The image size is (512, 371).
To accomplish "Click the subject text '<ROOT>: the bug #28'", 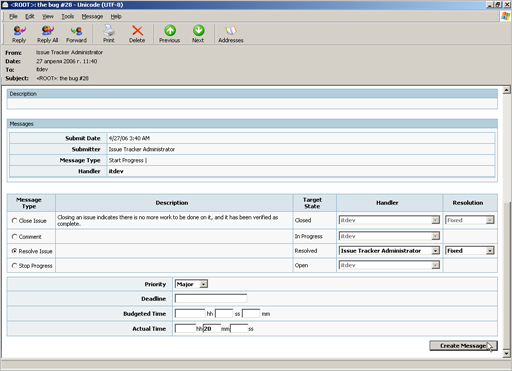I will point(62,78).
